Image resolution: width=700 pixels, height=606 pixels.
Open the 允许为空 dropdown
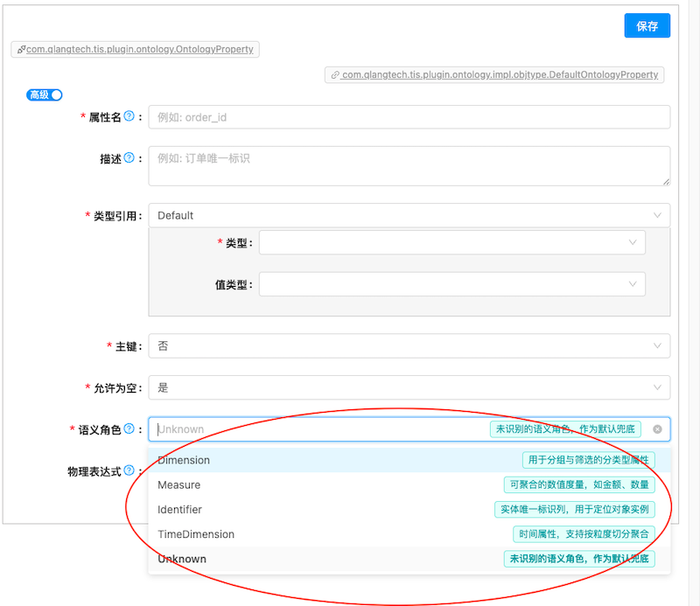point(409,387)
